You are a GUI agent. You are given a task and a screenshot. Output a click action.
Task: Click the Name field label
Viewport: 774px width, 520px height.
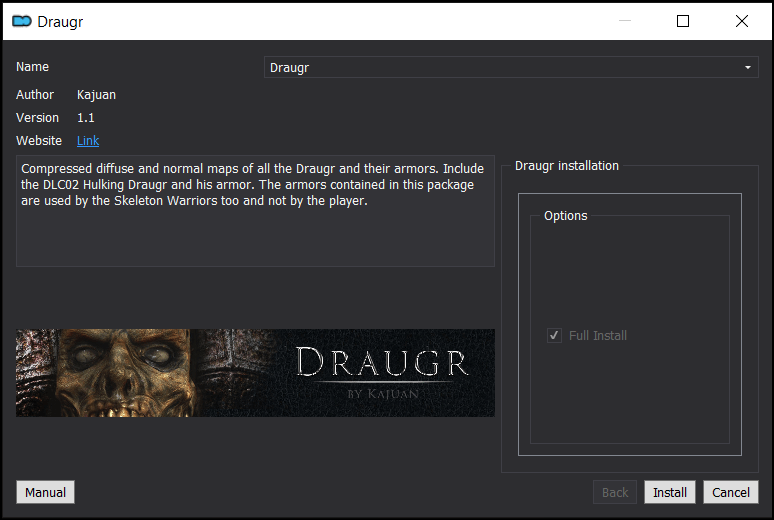click(33, 67)
